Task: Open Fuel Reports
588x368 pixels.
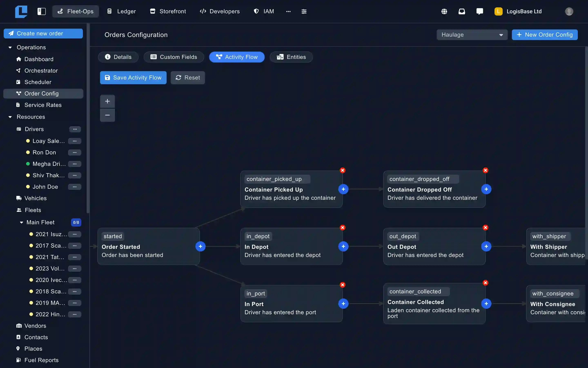Action: 43,360
